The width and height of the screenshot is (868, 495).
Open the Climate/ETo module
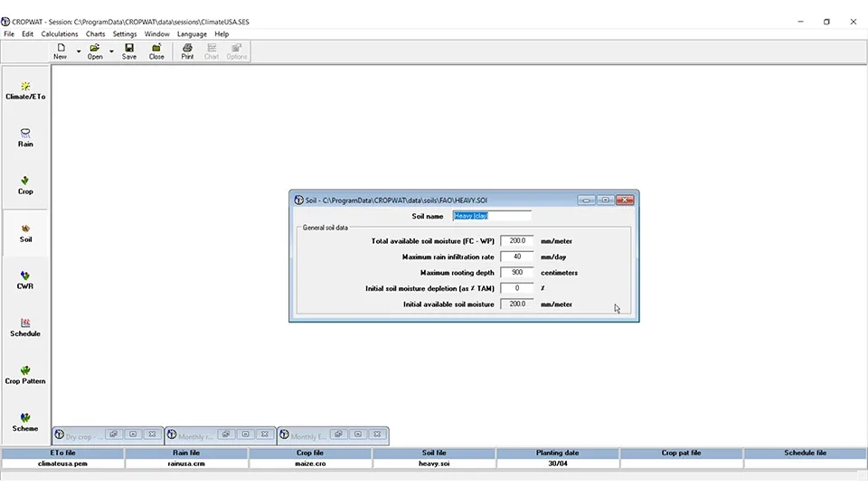(x=25, y=90)
